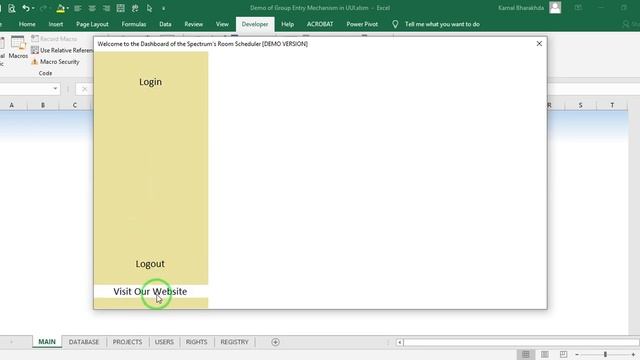Viewport: 640px width, 360px height.
Task: Open the Formulas ribbon tab
Action: (x=134, y=24)
